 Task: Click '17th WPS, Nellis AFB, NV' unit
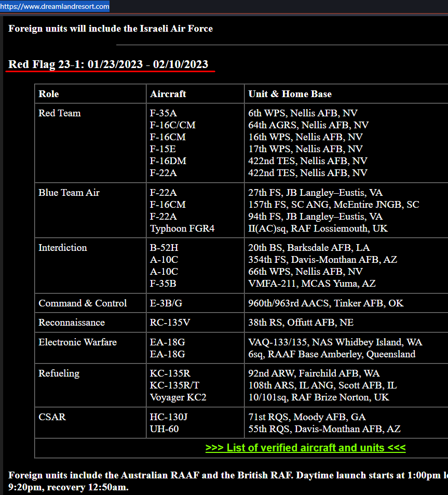point(305,149)
